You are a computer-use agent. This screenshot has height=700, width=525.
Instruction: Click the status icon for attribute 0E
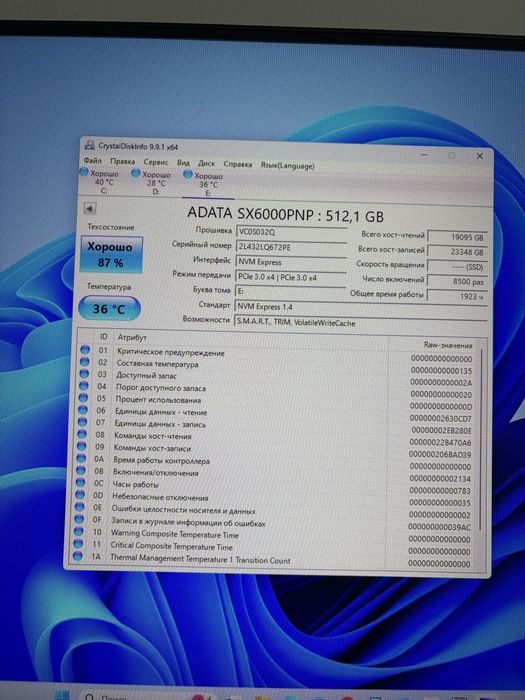pyautogui.click(x=79, y=507)
